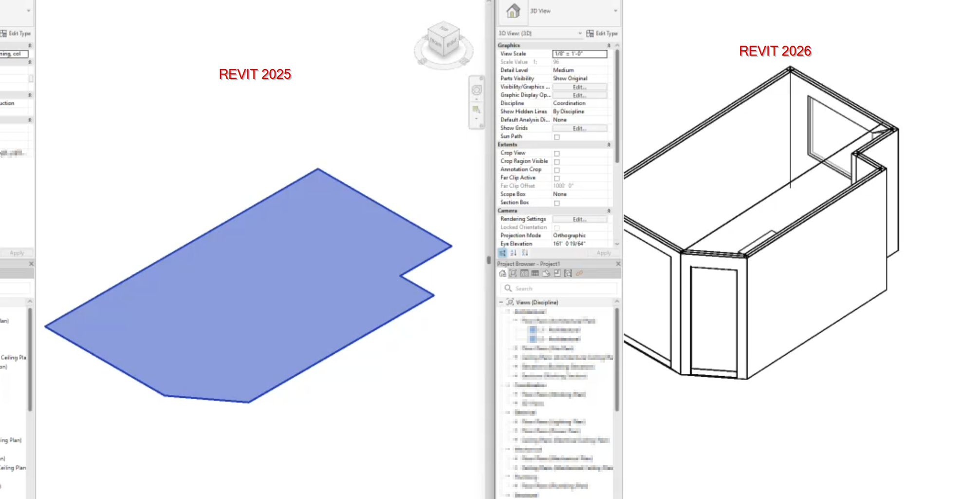Toggle the Crop Region Visible checkbox

coord(557,162)
